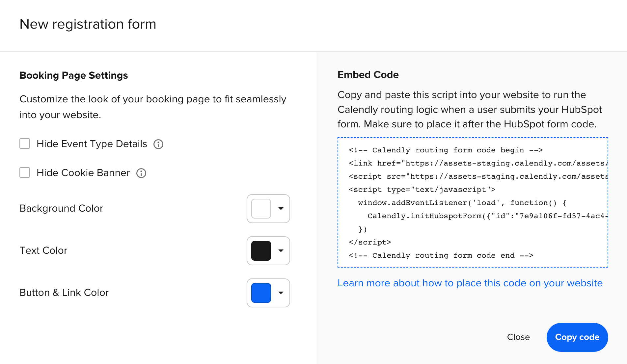This screenshot has height=364, width=627.
Task: Open the Learn more about placing code link
Action: pyautogui.click(x=470, y=283)
